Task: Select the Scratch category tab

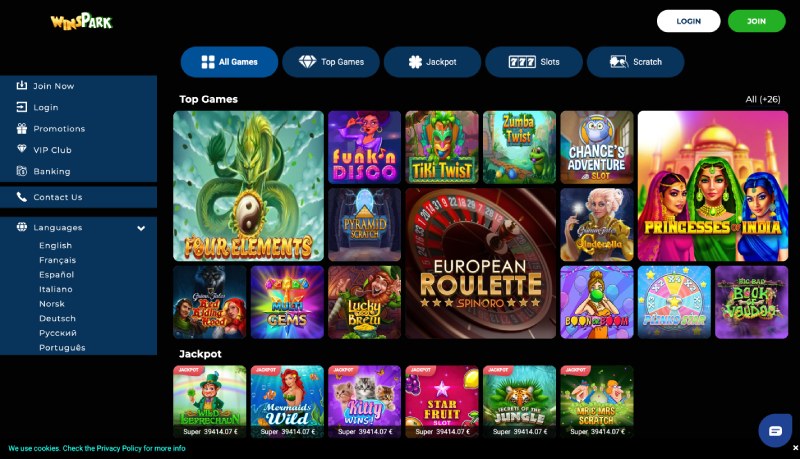Action: click(x=635, y=62)
